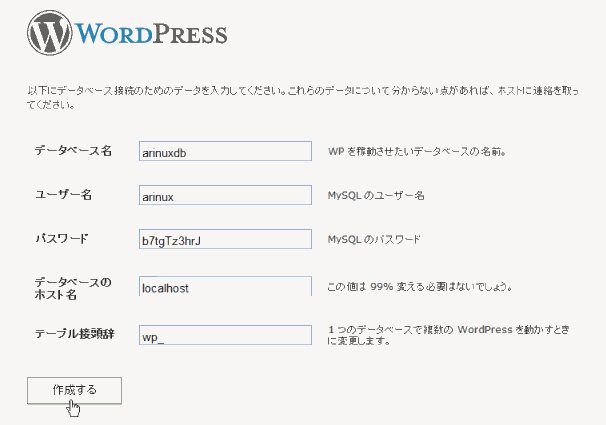Click the description 'MySQL のユーザー名'

point(376,196)
